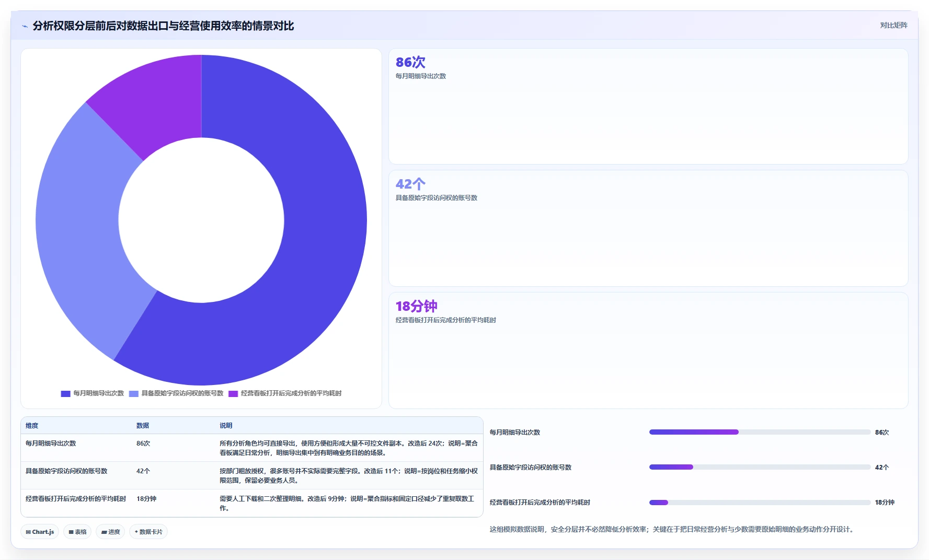Click the 具备原始字段访问权的账号数 label under 42个 card
This screenshot has width=929, height=560.
click(437, 198)
